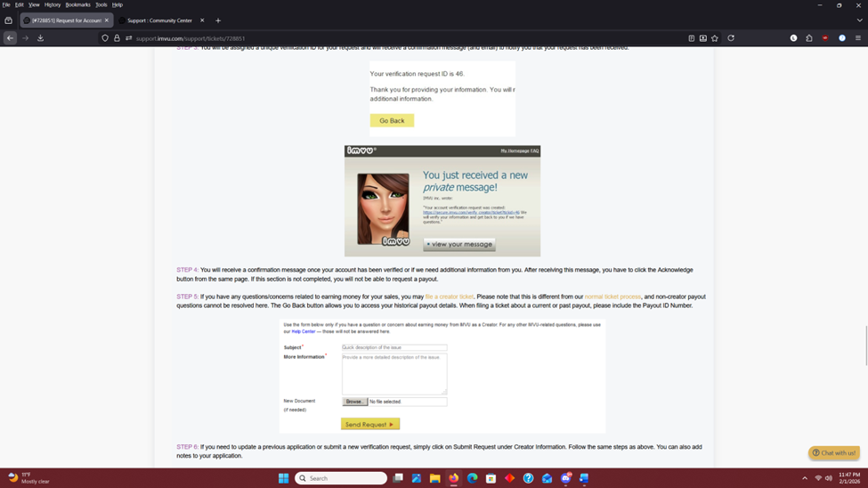This screenshot has height=488, width=868.
Task: Click the 'STEP 4:' label text
Action: [x=187, y=270]
